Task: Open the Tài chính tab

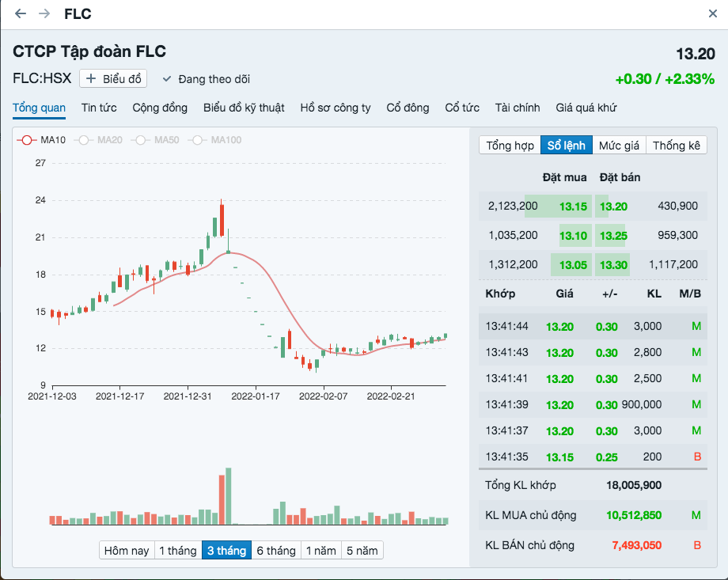Action: point(518,108)
